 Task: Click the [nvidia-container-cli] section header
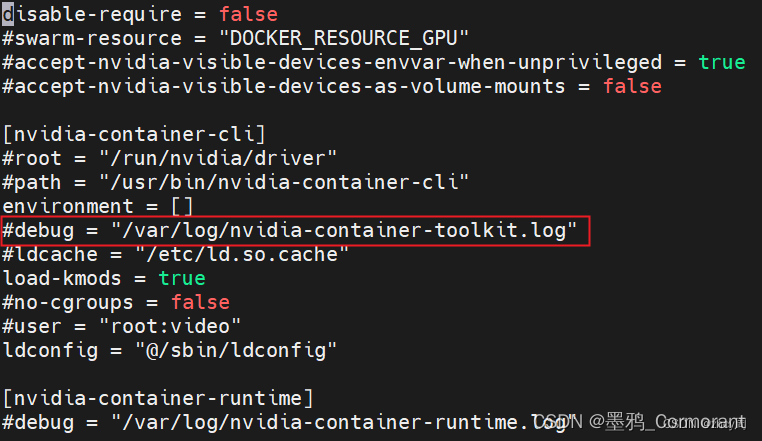tap(134, 134)
